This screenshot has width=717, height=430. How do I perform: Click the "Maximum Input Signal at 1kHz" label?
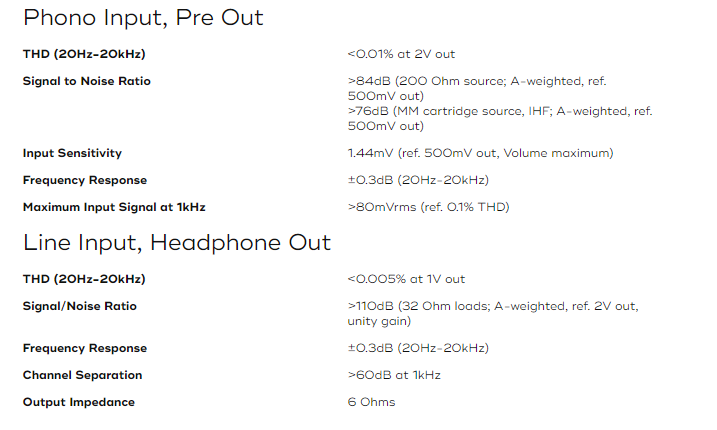point(114,207)
